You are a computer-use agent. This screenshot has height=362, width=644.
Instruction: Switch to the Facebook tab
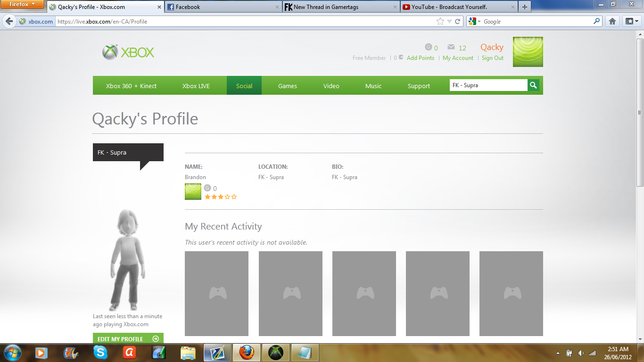(223, 7)
